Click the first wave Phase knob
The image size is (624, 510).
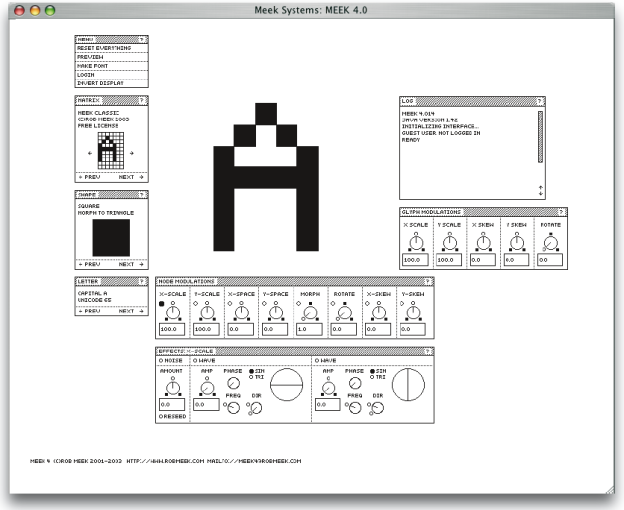pos(233,383)
